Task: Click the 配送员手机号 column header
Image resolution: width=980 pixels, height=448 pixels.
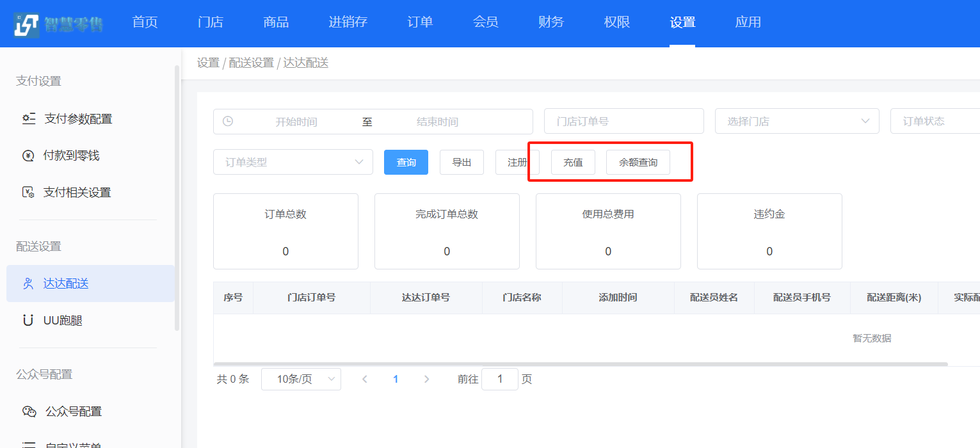Action: coord(802,298)
